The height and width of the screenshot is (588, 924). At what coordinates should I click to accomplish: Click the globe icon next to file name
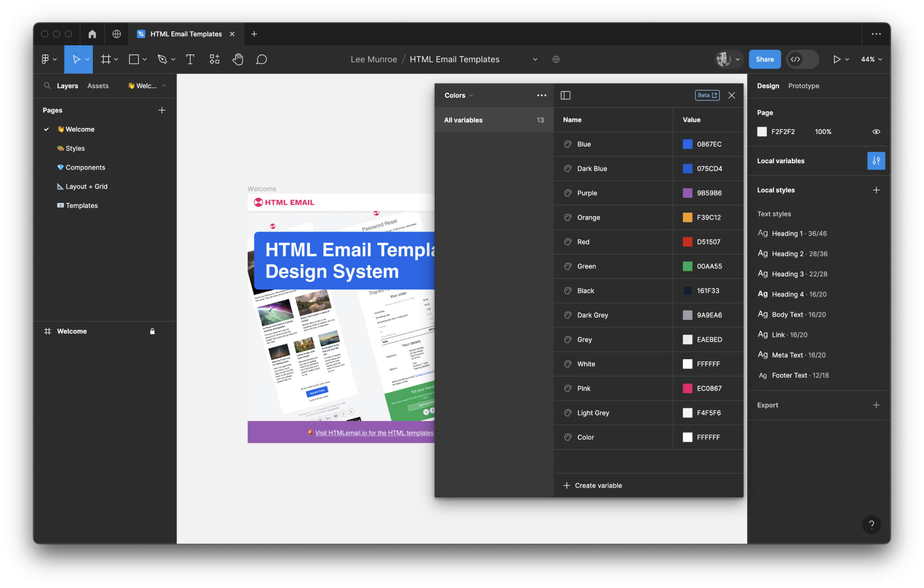tap(556, 59)
